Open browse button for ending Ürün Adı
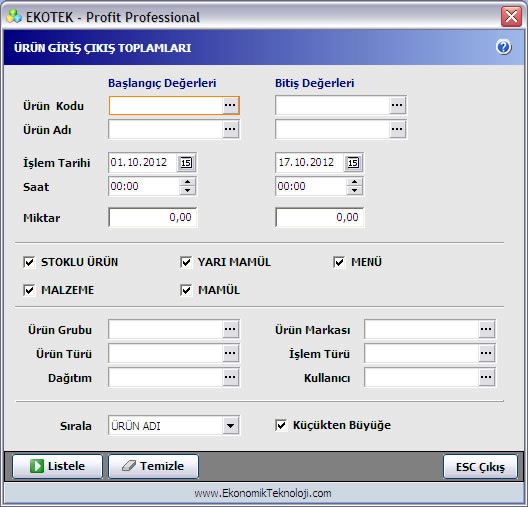This screenshot has height=507, width=528. coord(397,129)
